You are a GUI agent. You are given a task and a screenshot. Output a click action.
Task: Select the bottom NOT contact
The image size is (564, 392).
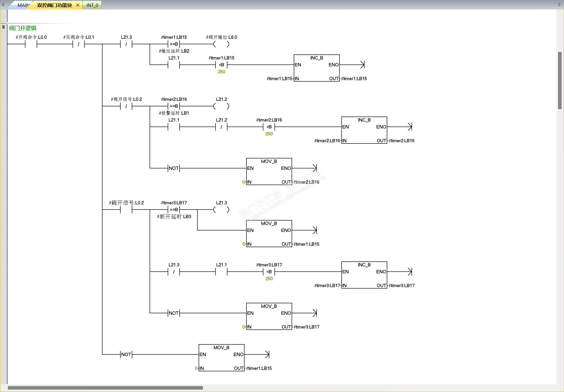click(126, 354)
